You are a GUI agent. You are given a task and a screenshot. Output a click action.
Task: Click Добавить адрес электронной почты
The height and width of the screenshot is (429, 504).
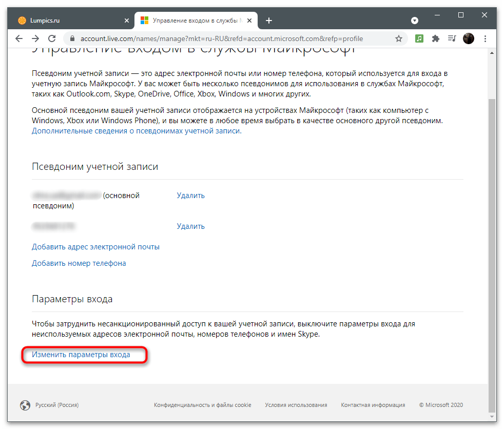pyautogui.click(x=95, y=247)
